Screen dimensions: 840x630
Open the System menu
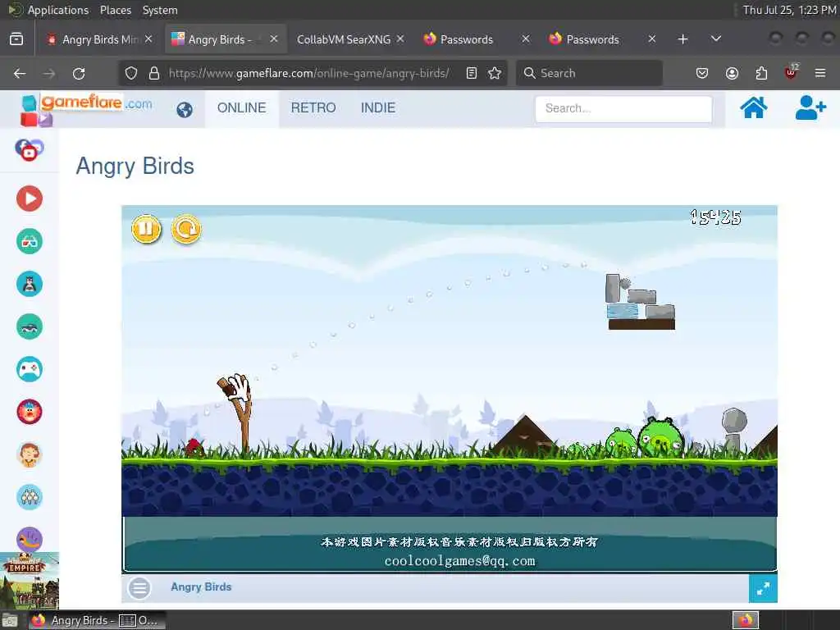click(160, 10)
